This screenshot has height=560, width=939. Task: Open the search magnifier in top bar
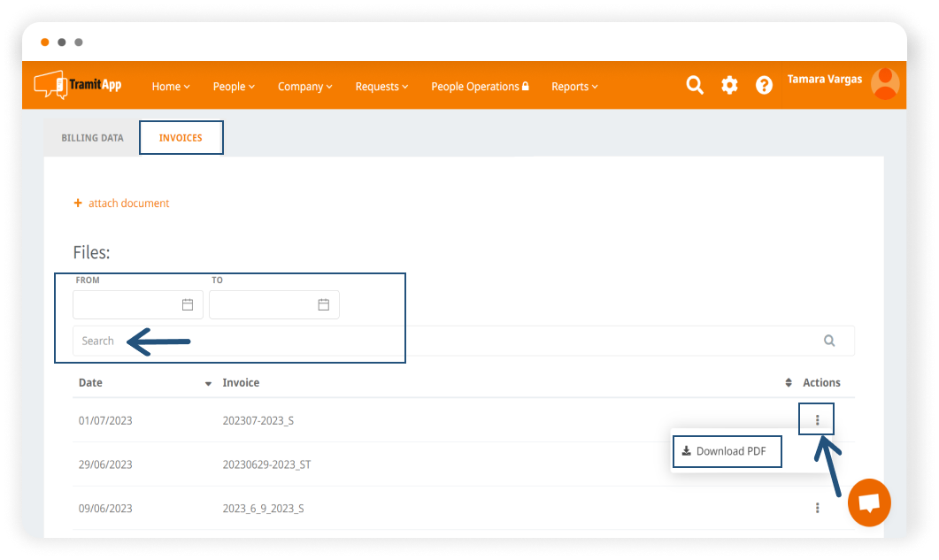point(695,85)
